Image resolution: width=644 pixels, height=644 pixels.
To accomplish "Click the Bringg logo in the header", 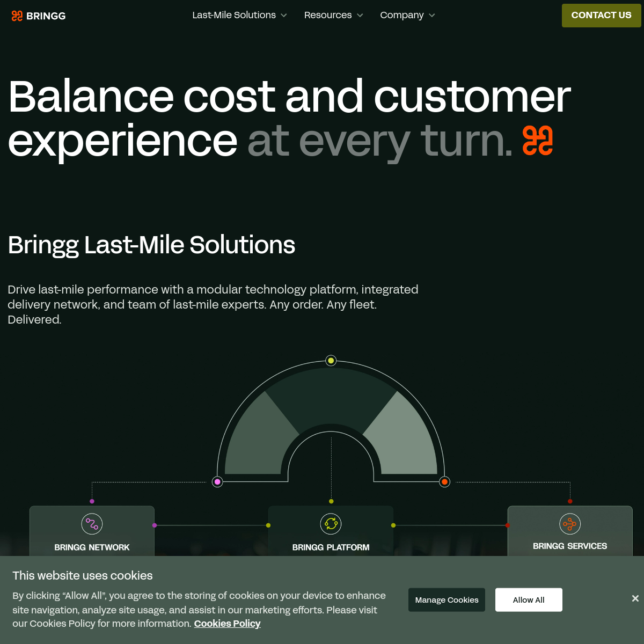I will click(39, 16).
